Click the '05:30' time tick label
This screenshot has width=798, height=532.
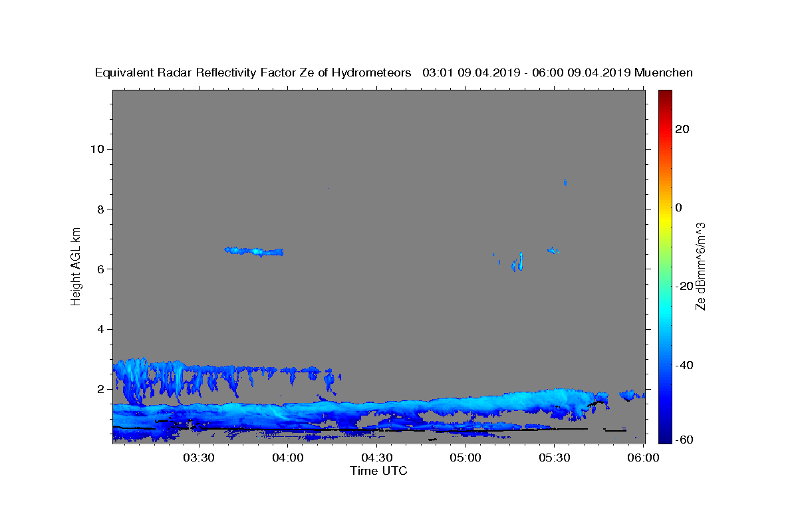[x=555, y=458]
